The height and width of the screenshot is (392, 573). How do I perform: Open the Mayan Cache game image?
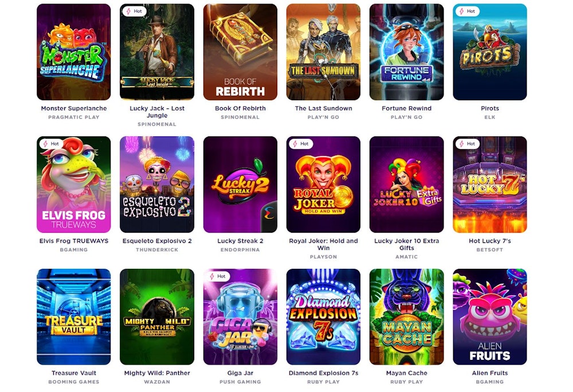point(406,317)
